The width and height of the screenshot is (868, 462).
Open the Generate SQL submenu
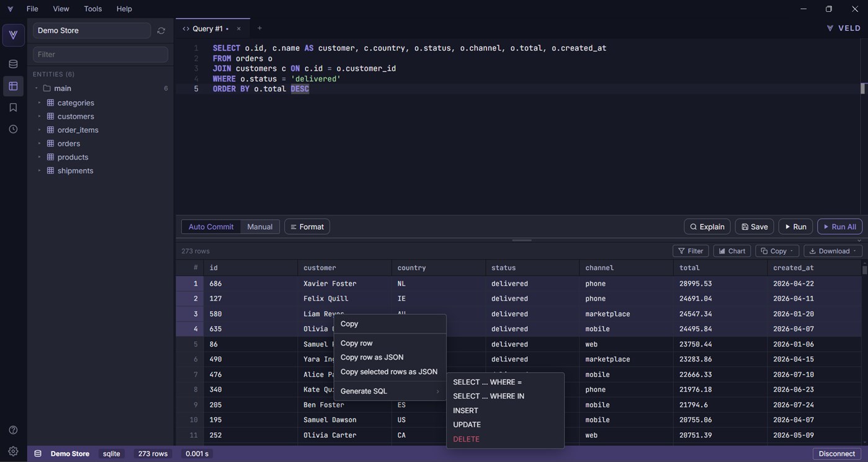click(390, 391)
